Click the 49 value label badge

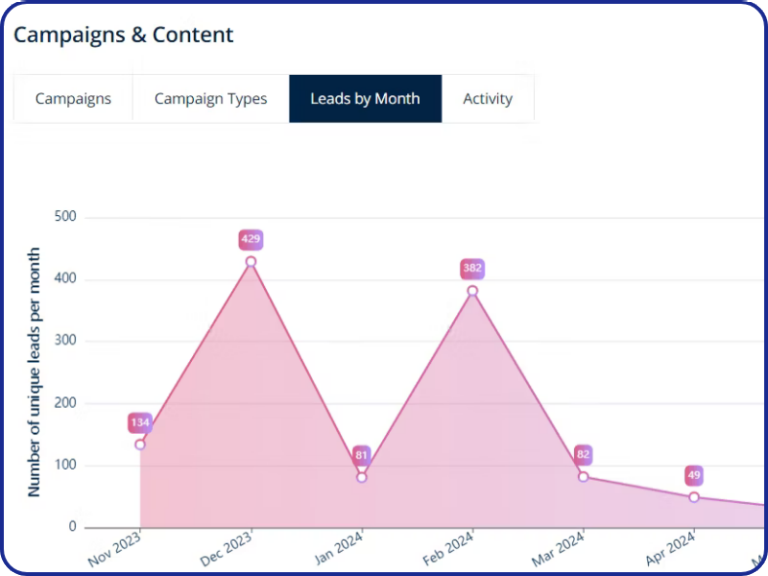pyautogui.click(x=694, y=475)
